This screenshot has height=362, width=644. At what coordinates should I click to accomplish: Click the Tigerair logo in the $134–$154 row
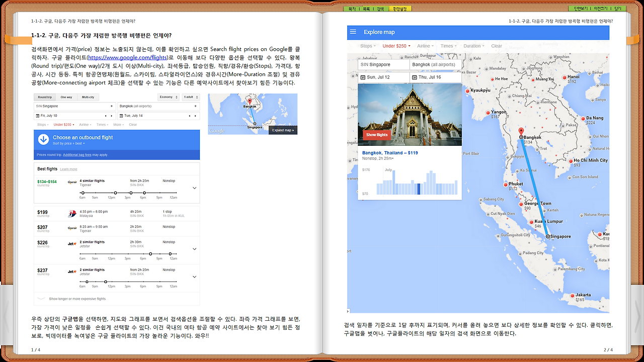tap(72, 183)
